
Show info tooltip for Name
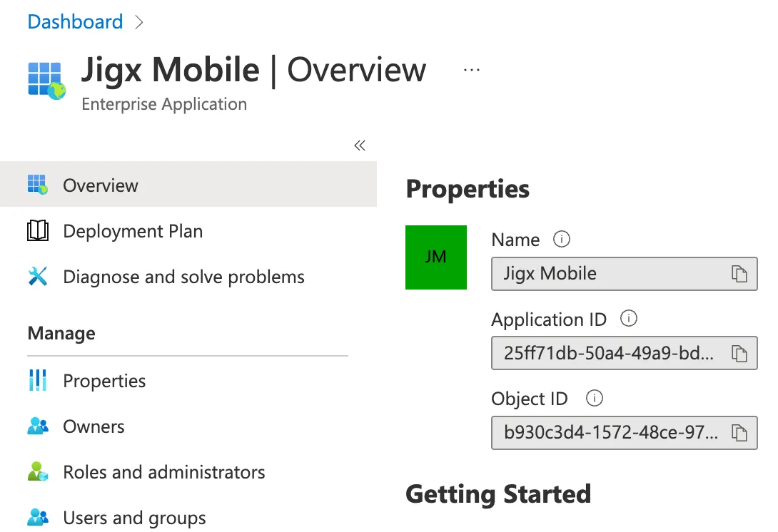pos(562,239)
